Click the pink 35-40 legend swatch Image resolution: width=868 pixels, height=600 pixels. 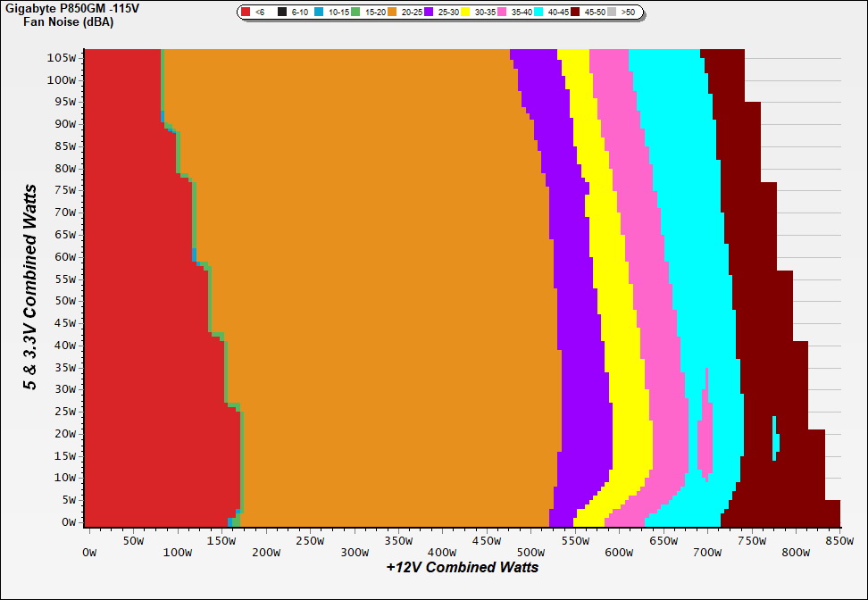coord(503,12)
